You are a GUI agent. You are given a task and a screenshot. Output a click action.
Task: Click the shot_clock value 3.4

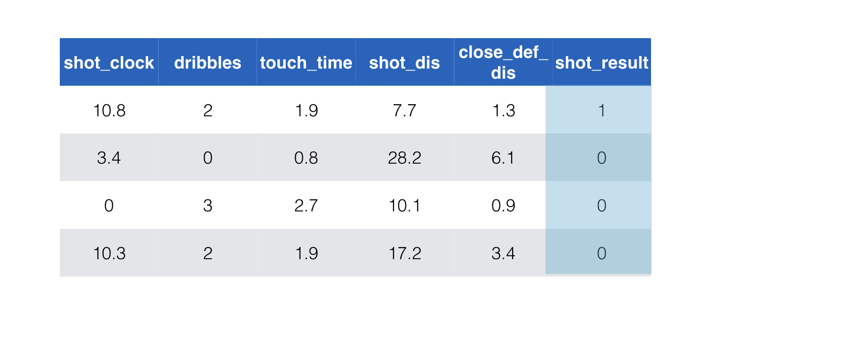coord(109,158)
